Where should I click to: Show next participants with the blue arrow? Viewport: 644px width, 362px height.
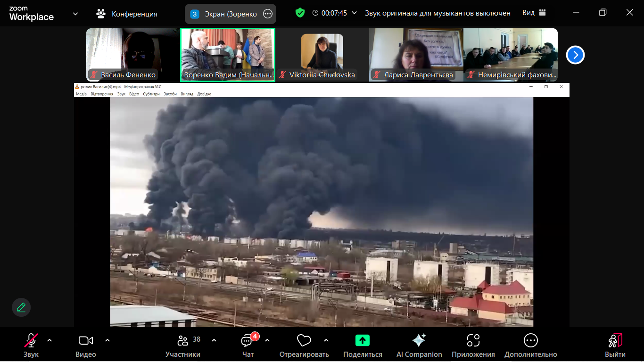pyautogui.click(x=575, y=55)
